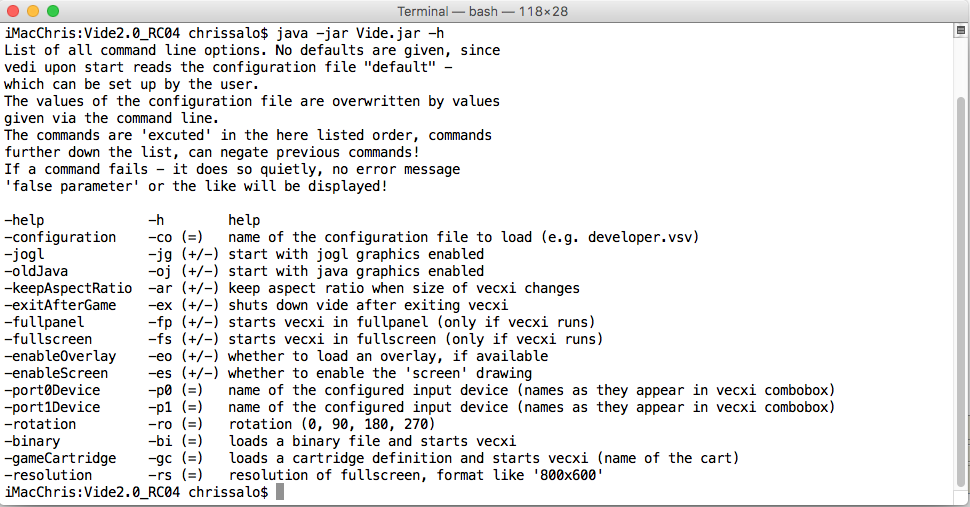The width and height of the screenshot is (970, 507).
Task: Click the vertical scrollbar thumb
Action: click(x=961, y=290)
